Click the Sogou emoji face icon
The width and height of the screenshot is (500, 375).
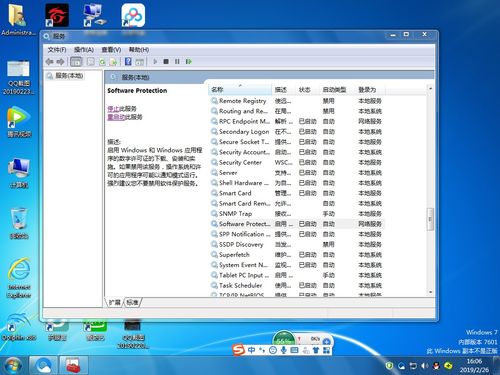pyautogui.click(x=273, y=350)
